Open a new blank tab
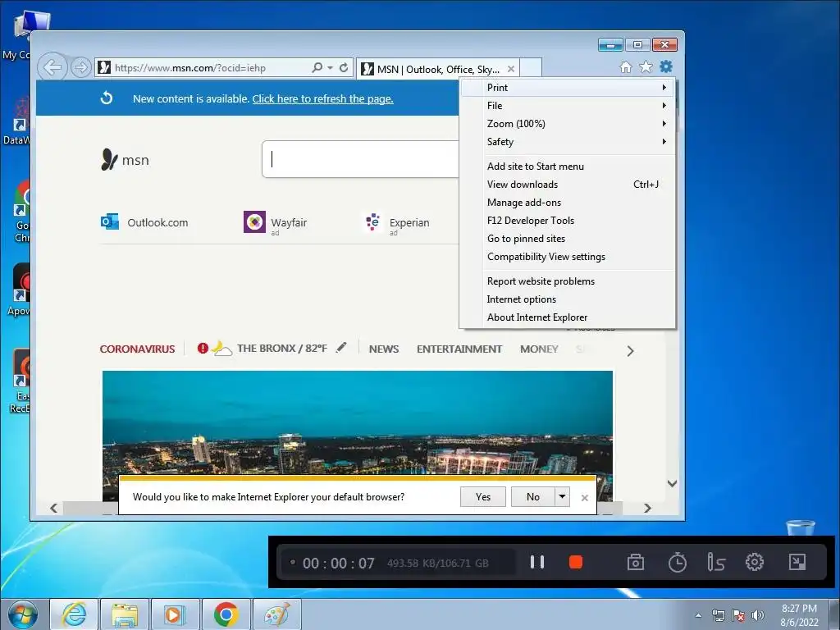 pos(531,68)
